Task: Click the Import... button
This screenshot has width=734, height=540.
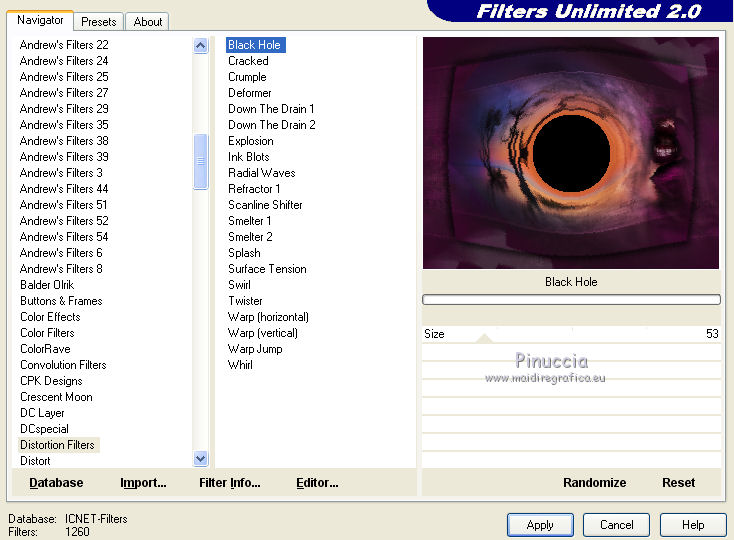Action: click(x=143, y=482)
